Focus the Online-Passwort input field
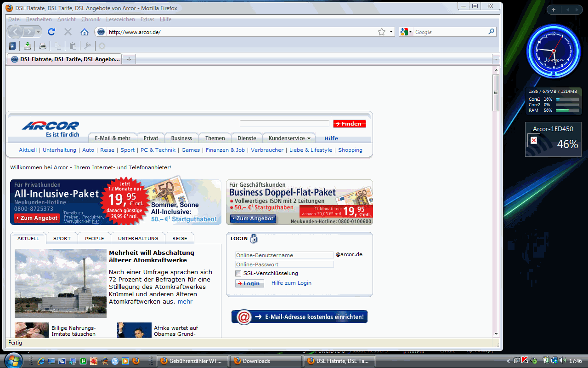Image resolution: width=588 pixels, height=368 pixels. 284,264
